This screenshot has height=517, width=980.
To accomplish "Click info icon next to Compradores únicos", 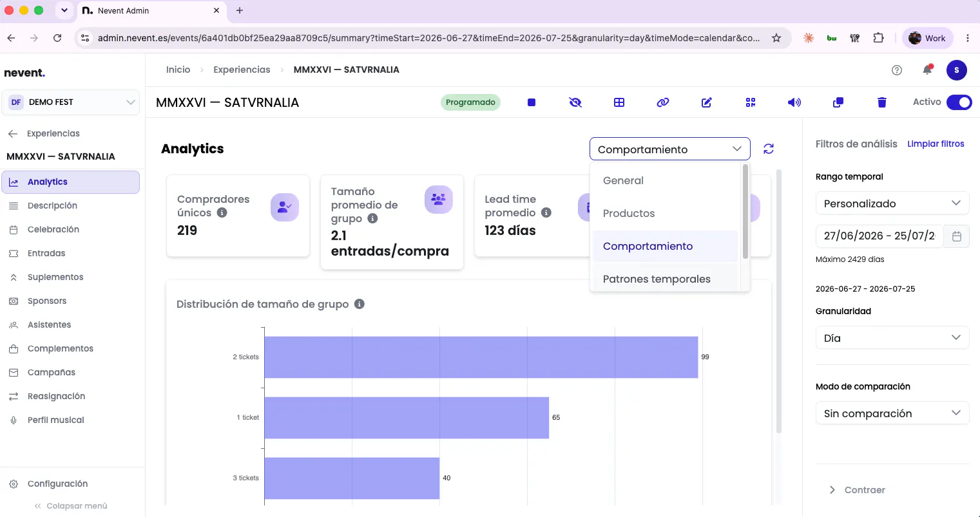I will pos(222,212).
